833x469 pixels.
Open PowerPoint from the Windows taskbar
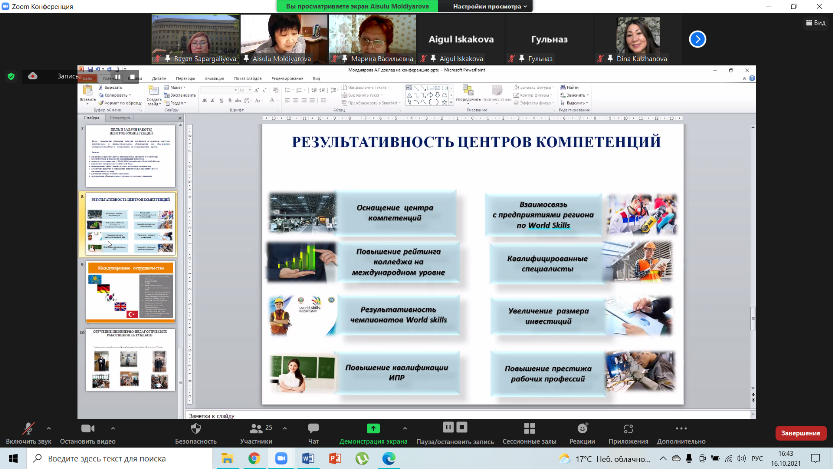pos(334,457)
